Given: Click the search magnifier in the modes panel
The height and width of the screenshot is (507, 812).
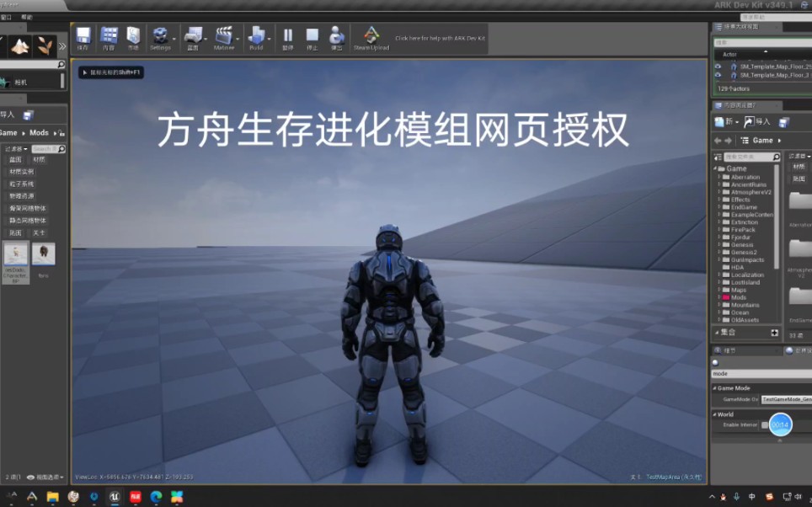Looking at the screenshot, I should (61, 64).
